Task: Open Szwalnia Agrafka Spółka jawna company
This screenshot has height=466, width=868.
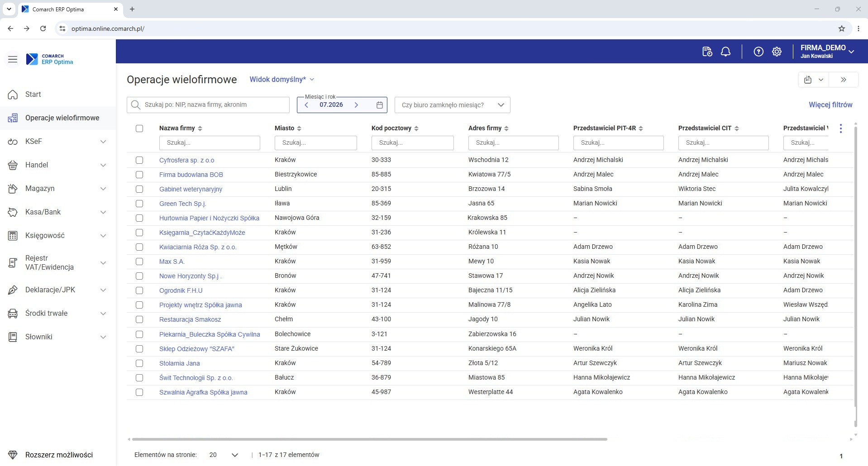Action: [203, 392]
